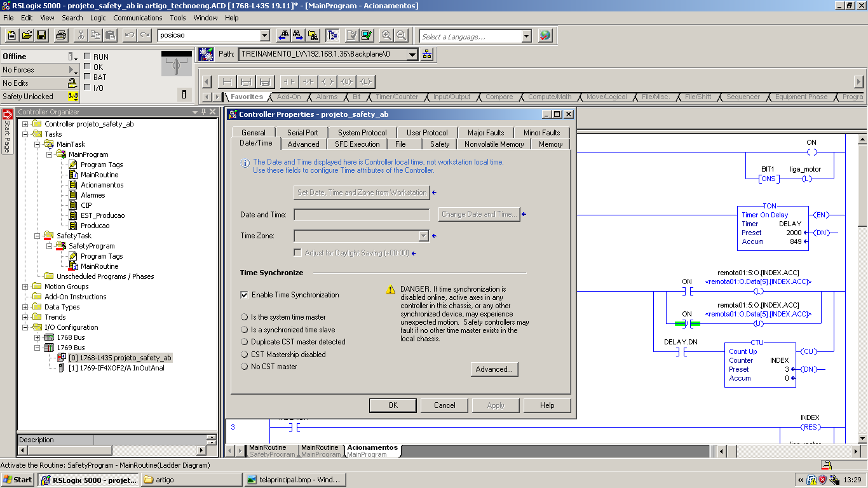Select 'Is a synchronized time slave' option
This screenshot has width=868, height=488.
pos(245,330)
